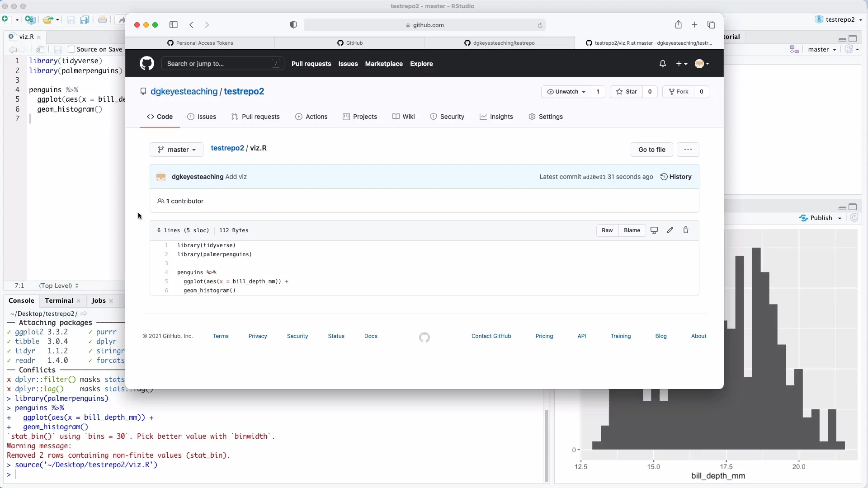Screen dimensions: 868x488
Task: Open the (Top Level) outline selector
Action: click(x=58, y=286)
